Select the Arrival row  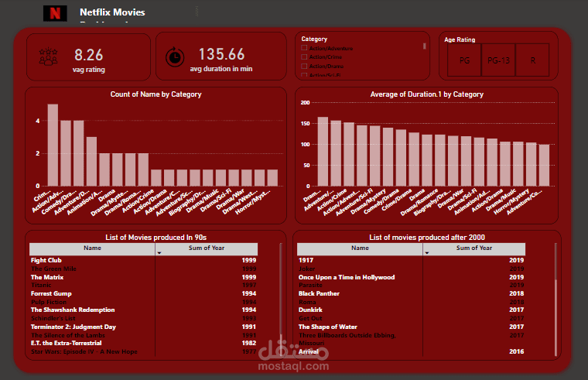click(412, 352)
